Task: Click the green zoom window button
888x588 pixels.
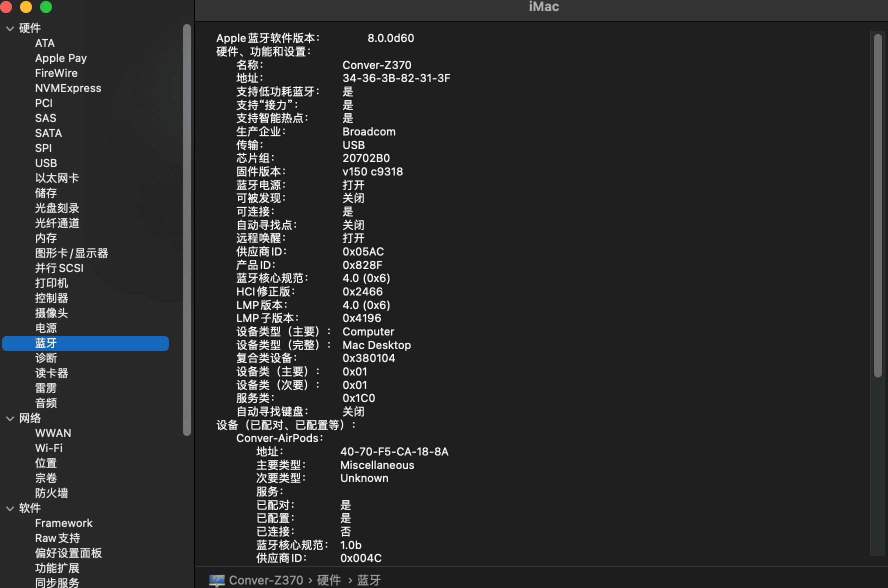Action: (46, 6)
